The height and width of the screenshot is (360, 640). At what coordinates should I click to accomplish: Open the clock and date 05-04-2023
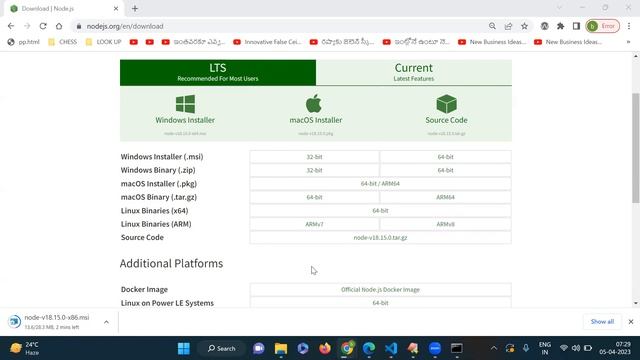tap(615, 348)
